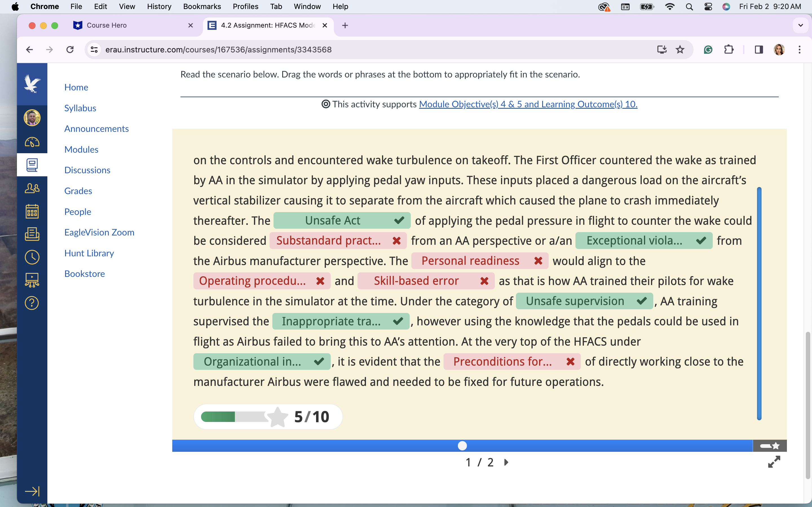Open the Calendar icon in global navigation
This screenshot has width=812, height=507.
(x=32, y=212)
